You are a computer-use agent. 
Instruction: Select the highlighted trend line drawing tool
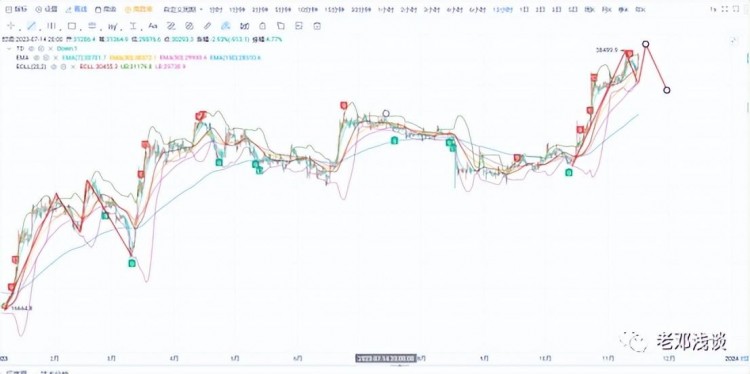coord(31,26)
